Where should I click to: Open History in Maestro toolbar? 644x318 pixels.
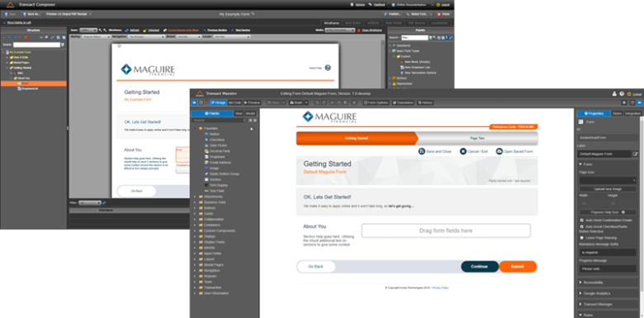[425, 102]
